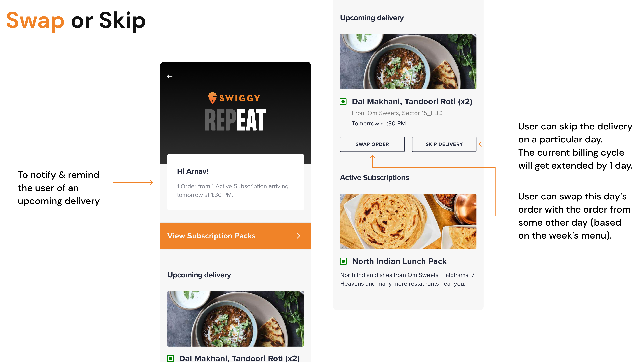
Task: Click the SKIP DELIVERY button
Action: click(x=444, y=144)
